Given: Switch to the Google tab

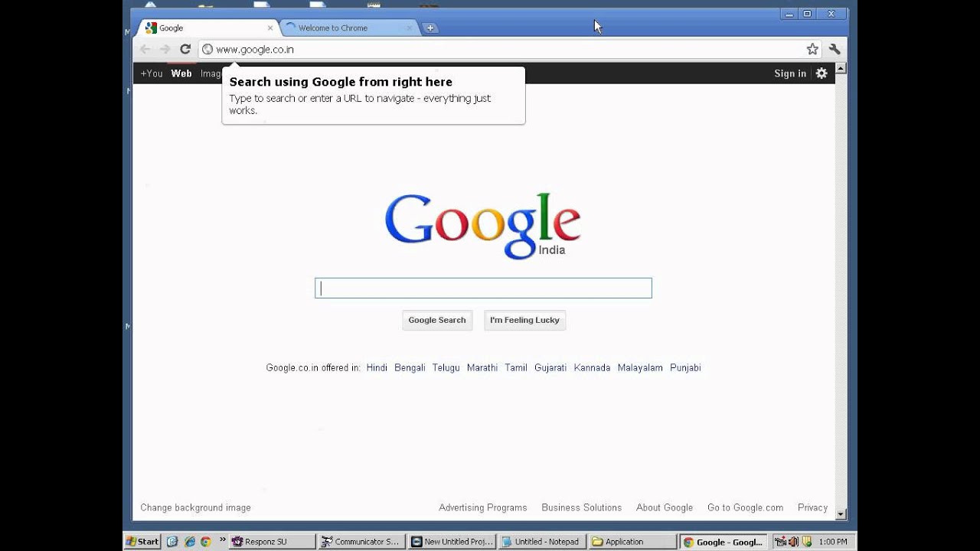Looking at the screenshot, I should coord(207,28).
